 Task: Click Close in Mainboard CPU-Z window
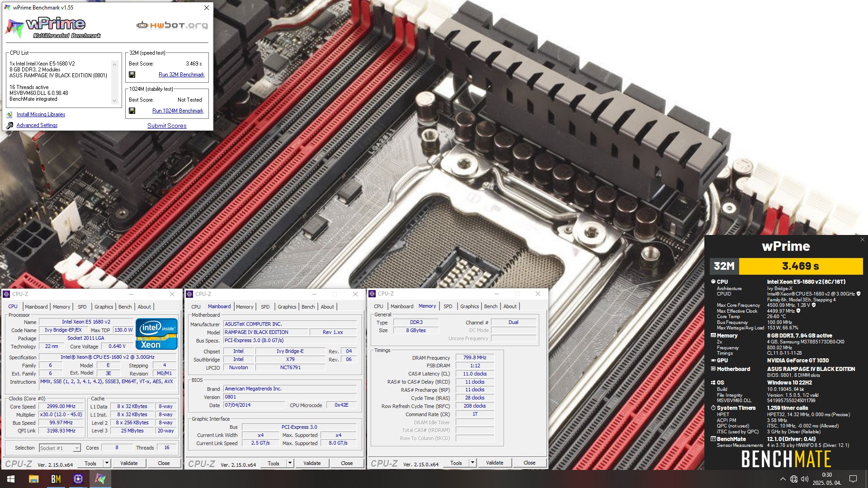[347, 463]
